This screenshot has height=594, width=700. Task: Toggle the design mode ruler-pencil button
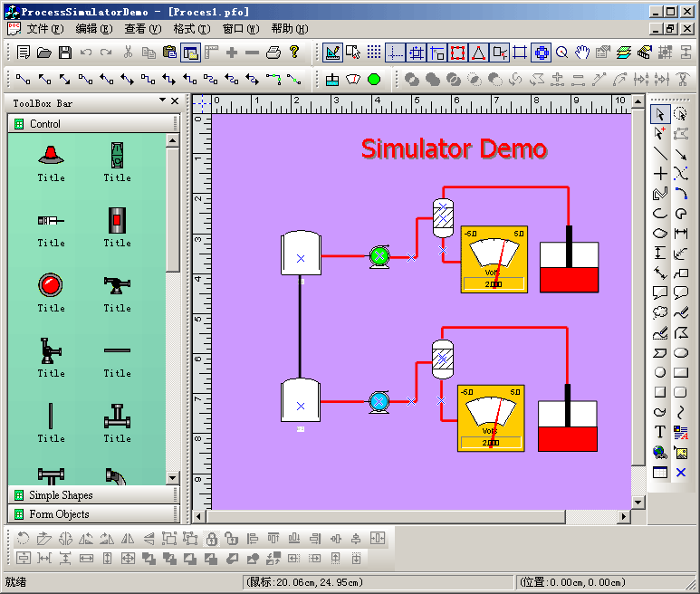pos(332,53)
